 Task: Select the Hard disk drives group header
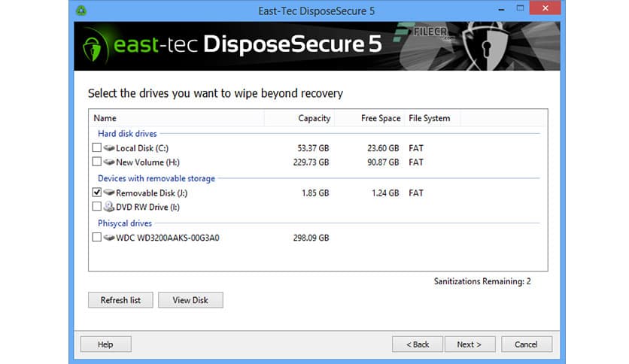[127, 134]
